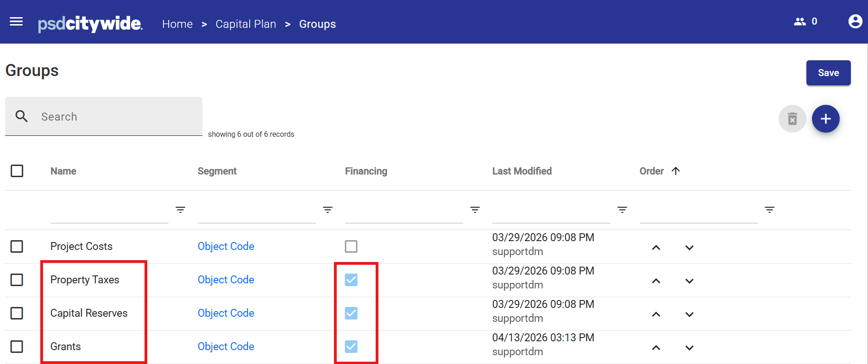Viewport: 868px width, 364px height.
Task: Click the Capital Reserves name cell
Action: (x=89, y=313)
